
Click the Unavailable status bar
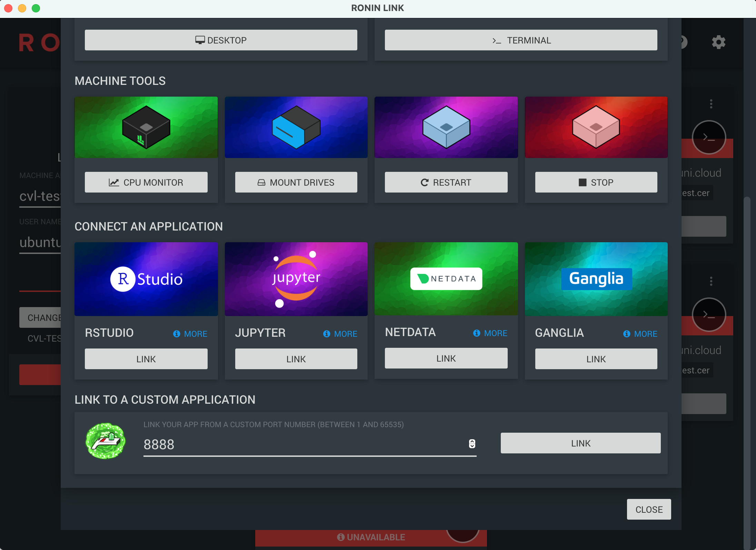click(x=371, y=538)
